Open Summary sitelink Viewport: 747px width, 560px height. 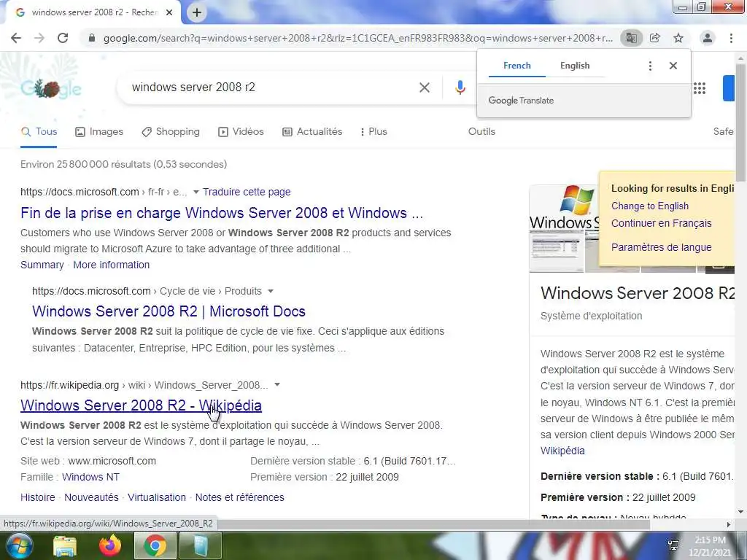(x=42, y=265)
